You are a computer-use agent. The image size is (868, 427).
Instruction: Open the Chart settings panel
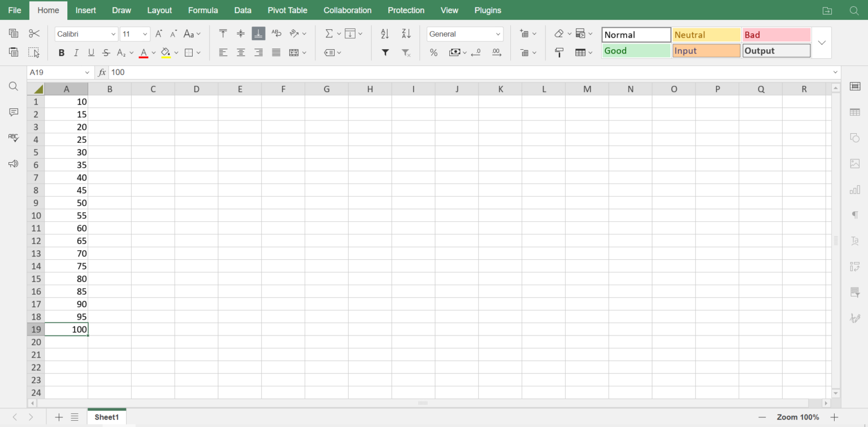[855, 190]
